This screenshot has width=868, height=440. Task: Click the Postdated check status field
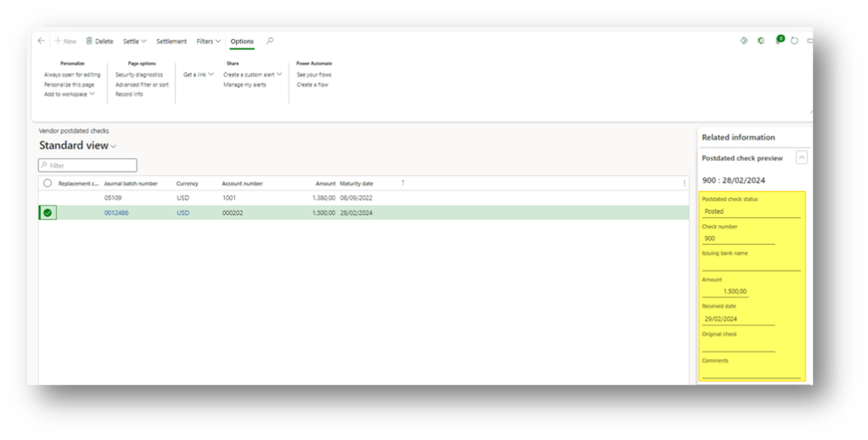(x=751, y=212)
